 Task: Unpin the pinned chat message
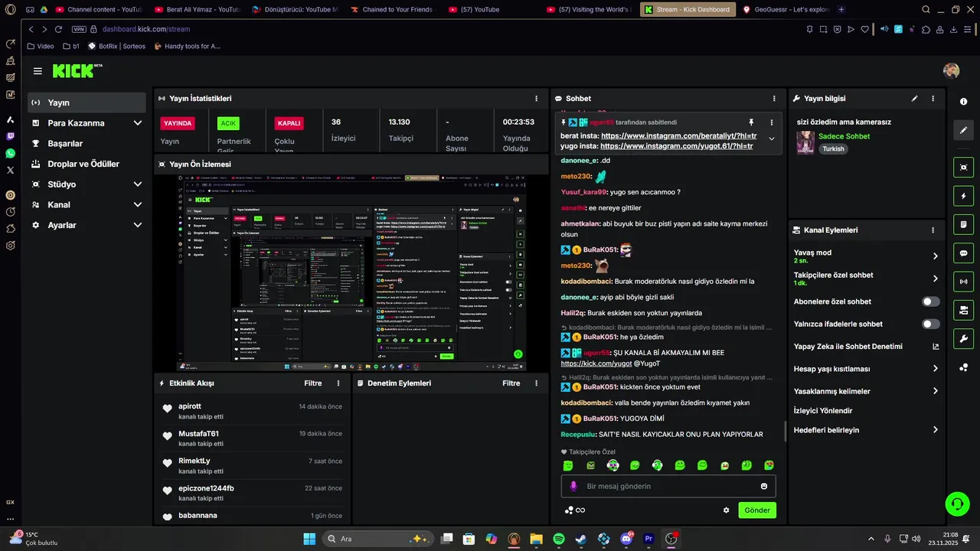[751, 122]
